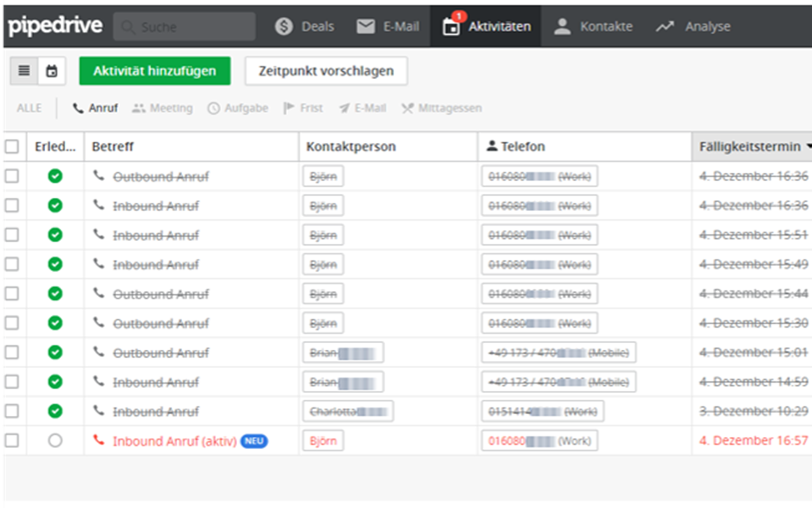Open Outbound Anruf at 15:44
The image size is (812, 508).
click(161, 294)
